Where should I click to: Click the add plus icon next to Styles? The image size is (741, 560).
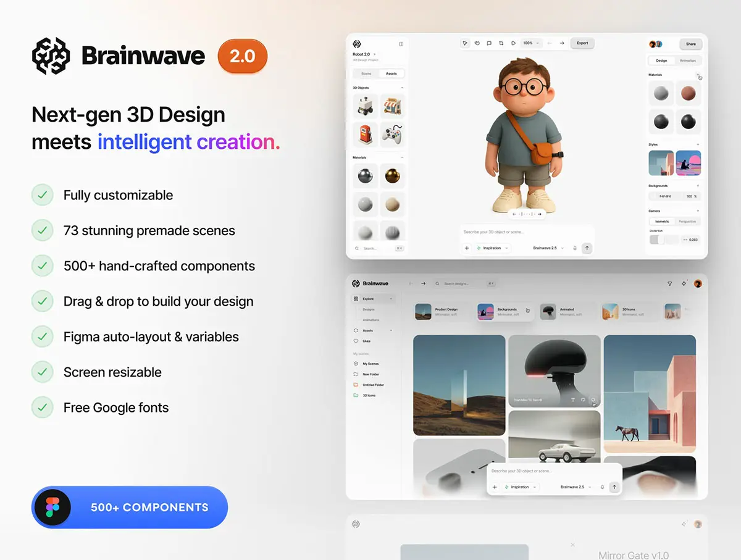pos(698,144)
